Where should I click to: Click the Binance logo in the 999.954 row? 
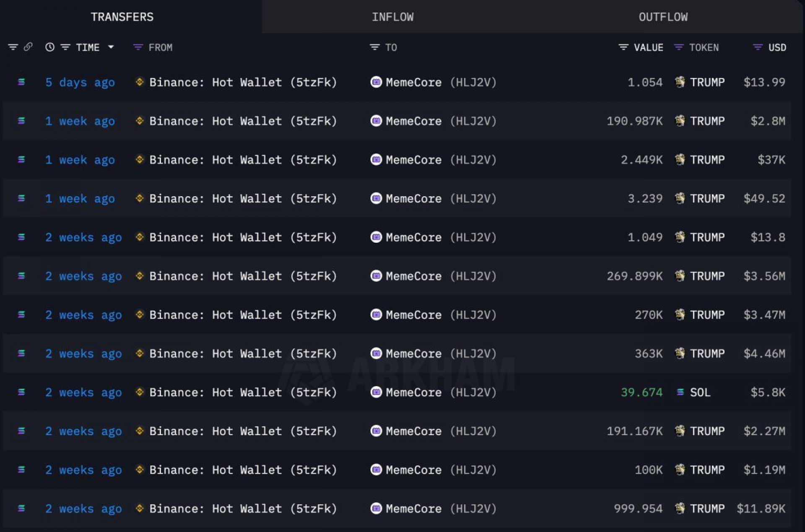[x=140, y=508]
